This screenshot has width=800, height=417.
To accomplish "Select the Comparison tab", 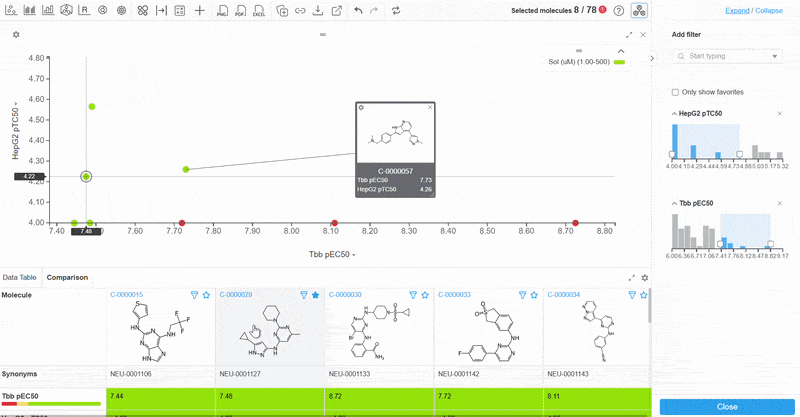I will pos(67,277).
